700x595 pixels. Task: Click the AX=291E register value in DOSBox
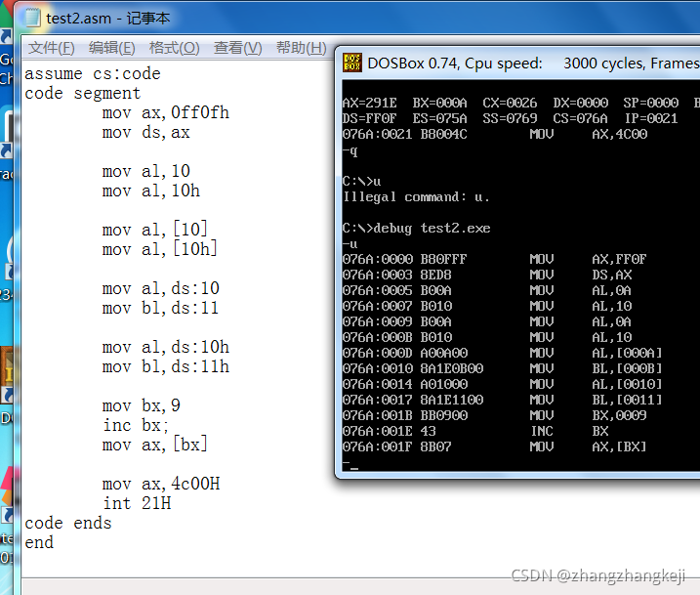[369, 103]
